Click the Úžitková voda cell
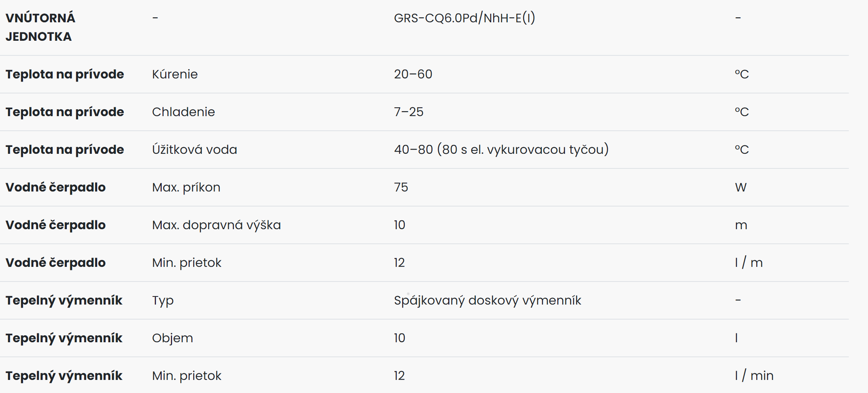The height and width of the screenshot is (393, 868). 194,150
